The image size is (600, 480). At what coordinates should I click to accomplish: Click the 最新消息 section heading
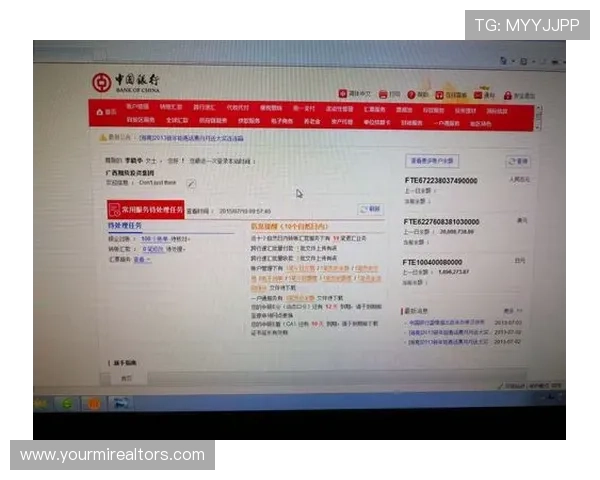(x=416, y=311)
